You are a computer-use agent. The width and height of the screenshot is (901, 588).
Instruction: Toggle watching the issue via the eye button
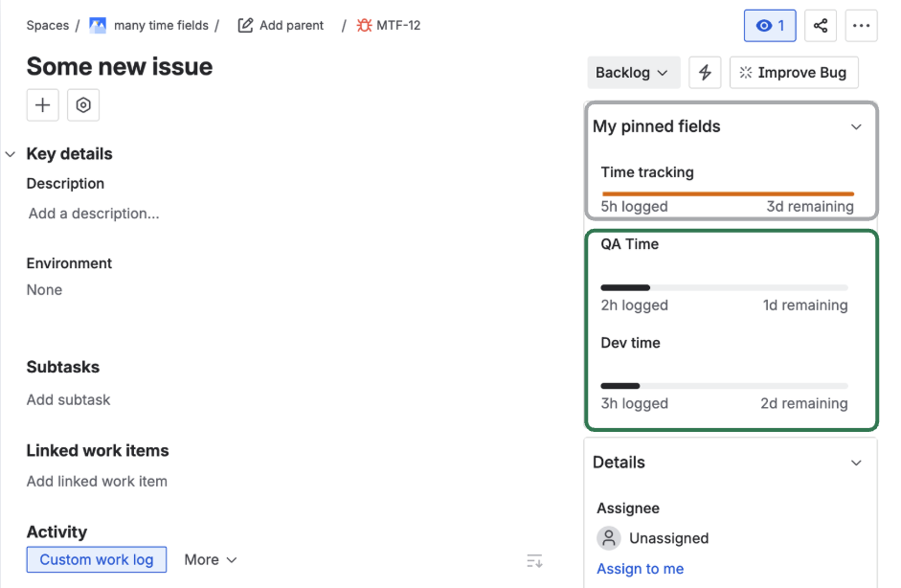[770, 26]
